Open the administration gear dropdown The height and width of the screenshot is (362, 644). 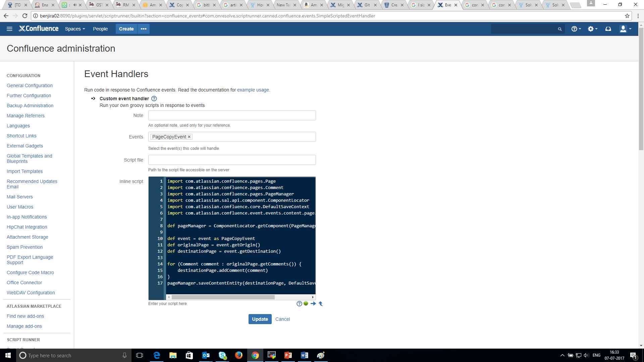(592, 29)
